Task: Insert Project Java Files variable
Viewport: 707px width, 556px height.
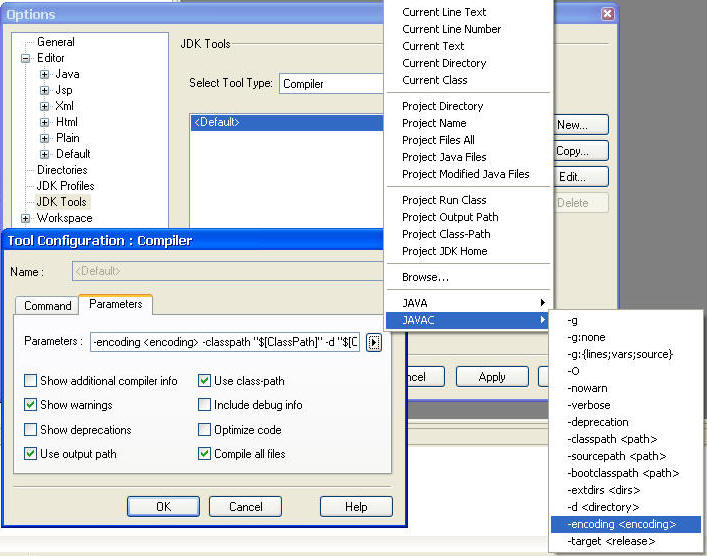Action: tap(469, 157)
